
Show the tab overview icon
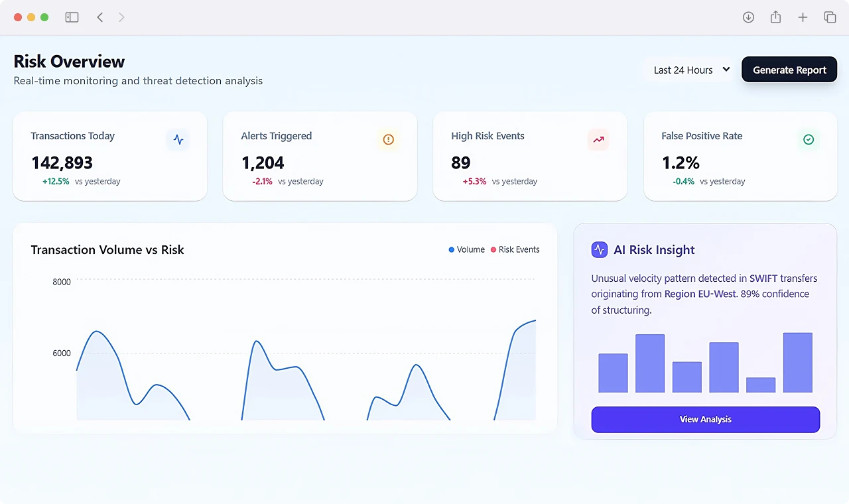pyautogui.click(x=830, y=17)
